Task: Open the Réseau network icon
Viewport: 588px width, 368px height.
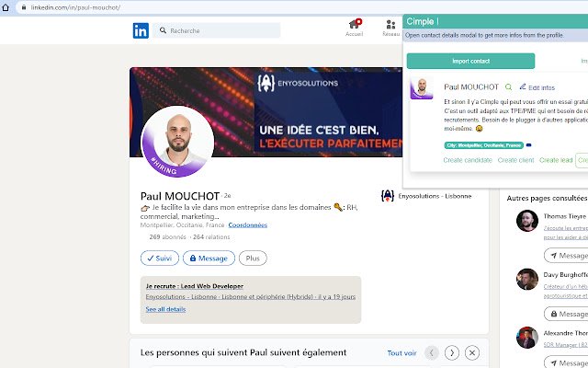Action: [x=390, y=25]
